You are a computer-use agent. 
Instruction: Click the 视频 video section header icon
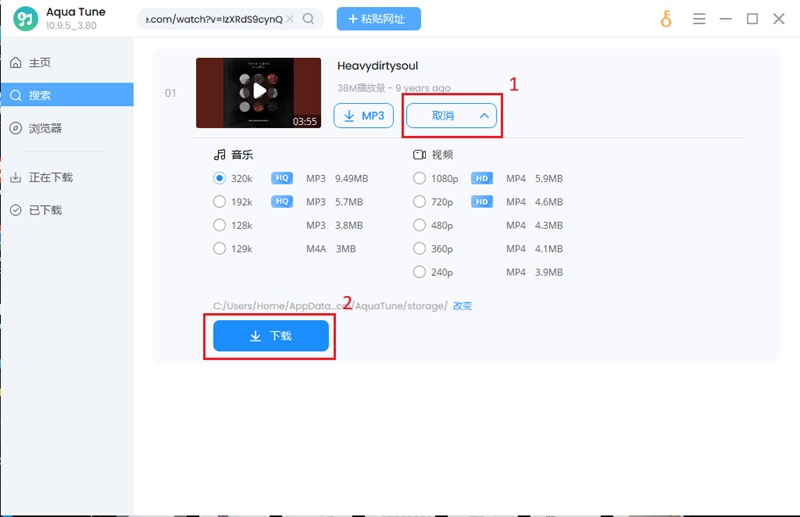pyautogui.click(x=419, y=155)
